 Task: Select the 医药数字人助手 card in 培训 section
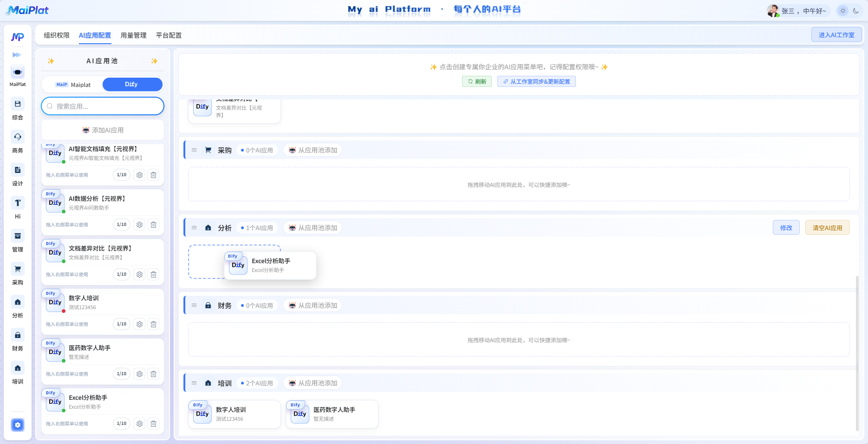pos(332,414)
